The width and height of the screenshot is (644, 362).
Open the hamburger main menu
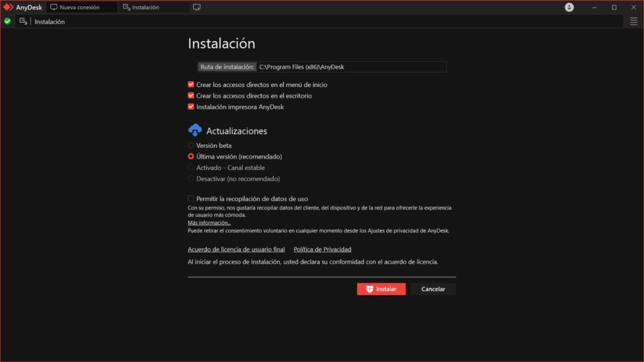(x=634, y=21)
